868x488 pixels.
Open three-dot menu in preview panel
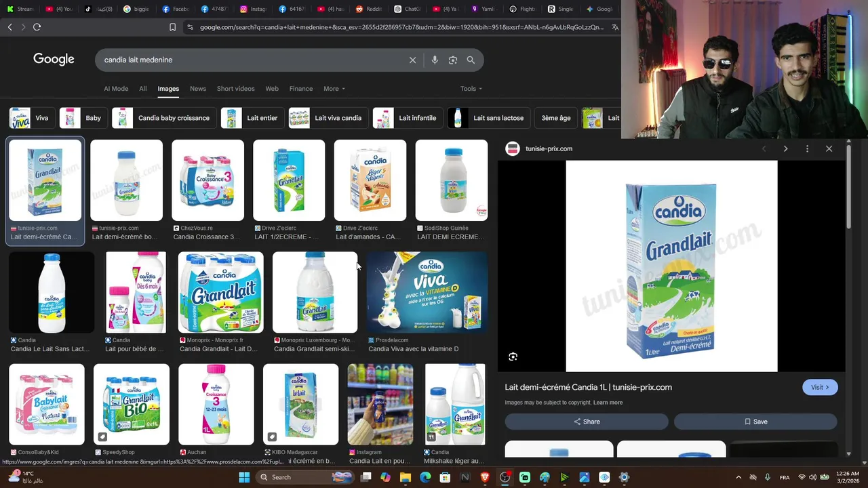pyautogui.click(x=807, y=148)
